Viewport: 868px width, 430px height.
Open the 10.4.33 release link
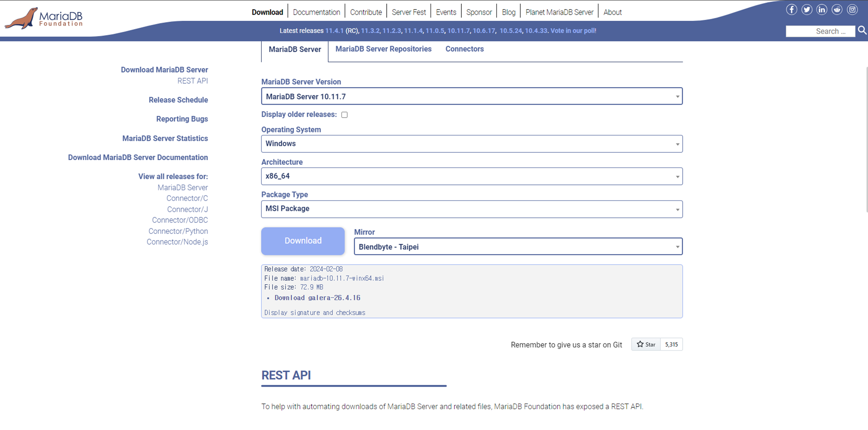coord(536,31)
